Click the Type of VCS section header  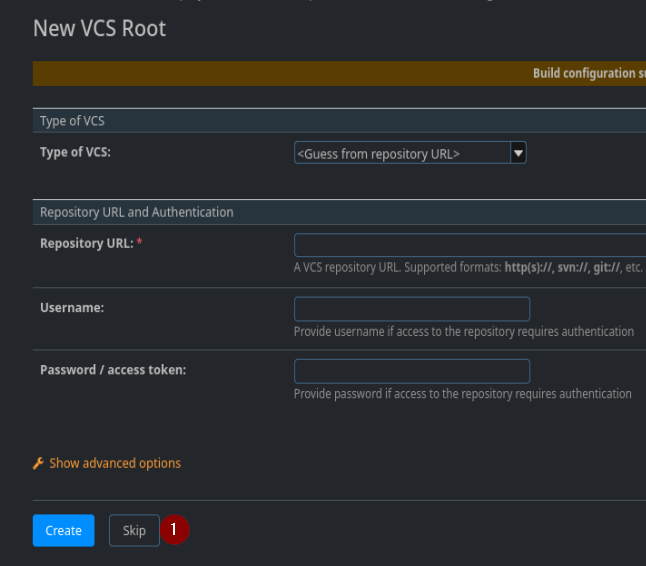pyautogui.click(x=339, y=121)
